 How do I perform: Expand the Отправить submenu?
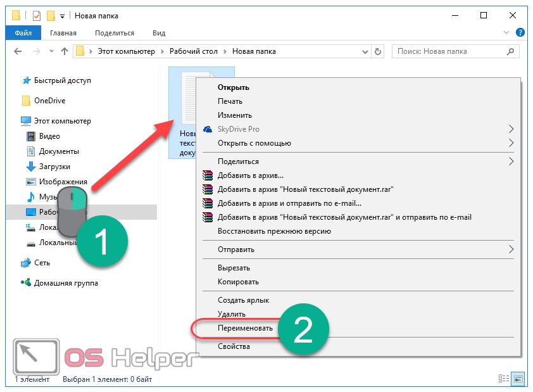[511, 250]
